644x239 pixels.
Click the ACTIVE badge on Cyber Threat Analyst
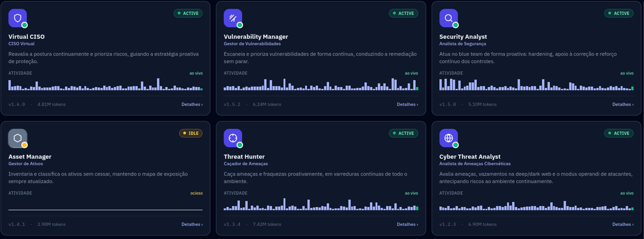tap(619, 133)
